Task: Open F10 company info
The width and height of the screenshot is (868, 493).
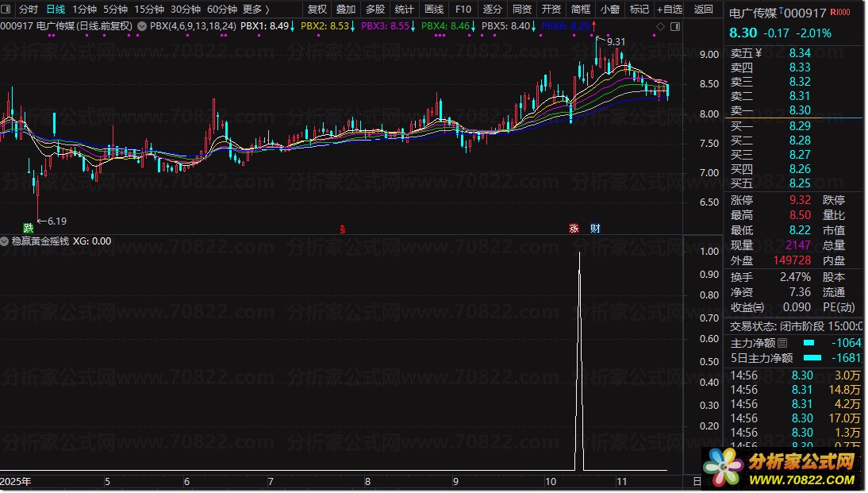Action: (463, 10)
